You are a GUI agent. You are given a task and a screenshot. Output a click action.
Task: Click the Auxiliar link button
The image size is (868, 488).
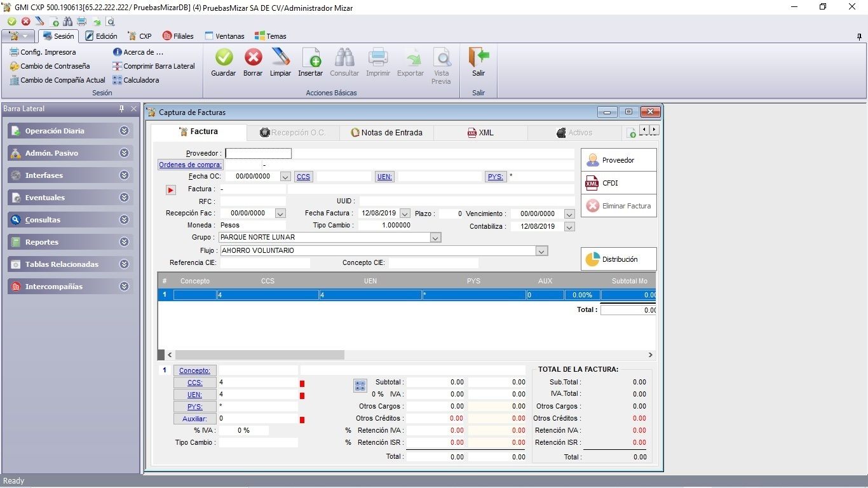[195, 419]
